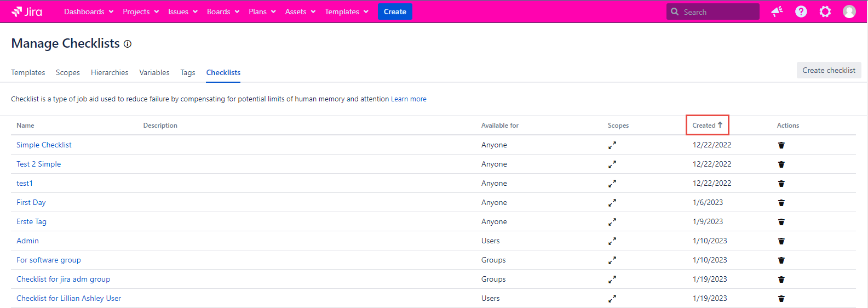The width and height of the screenshot is (868, 308).
Task: Open the Erste Tag checklist
Action: pos(31,221)
